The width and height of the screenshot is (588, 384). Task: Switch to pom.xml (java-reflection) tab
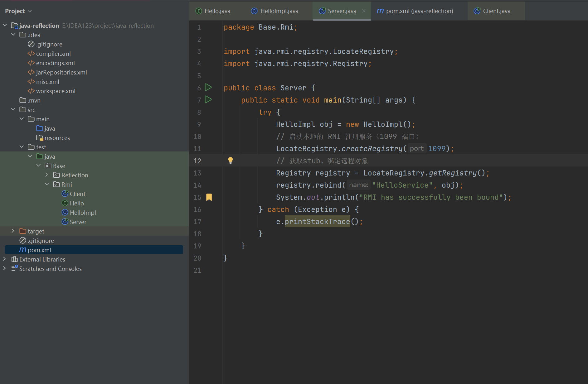419,11
